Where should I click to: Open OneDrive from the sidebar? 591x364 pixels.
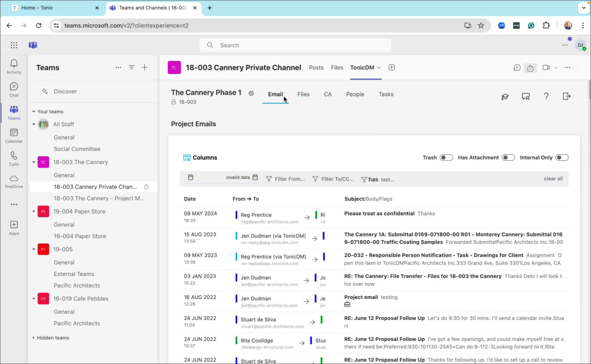tap(14, 181)
